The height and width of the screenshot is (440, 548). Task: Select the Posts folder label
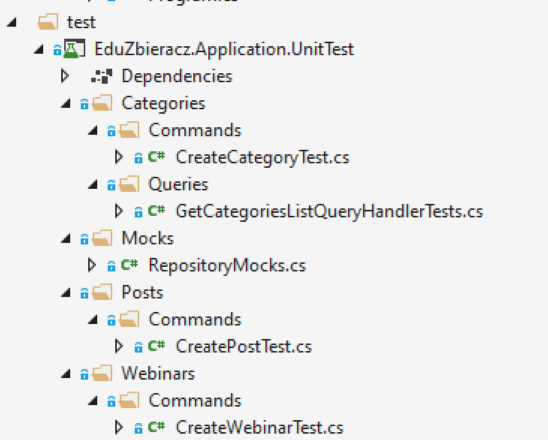[142, 293]
